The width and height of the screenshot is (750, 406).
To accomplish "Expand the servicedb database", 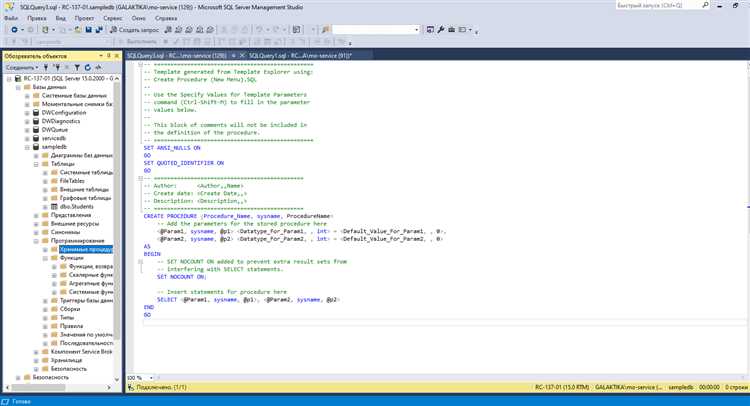I will [27, 138].
